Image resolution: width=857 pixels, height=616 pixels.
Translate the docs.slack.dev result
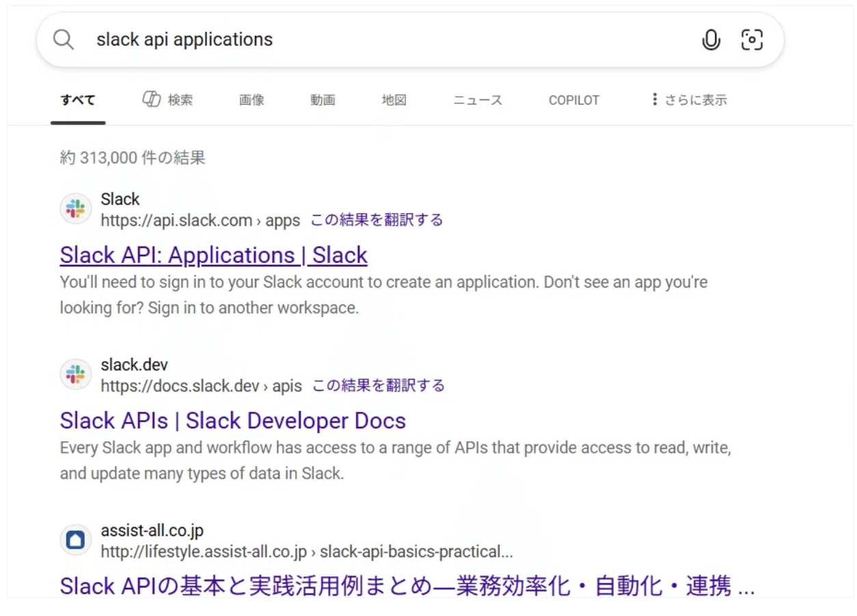click(x=379, y=385)
